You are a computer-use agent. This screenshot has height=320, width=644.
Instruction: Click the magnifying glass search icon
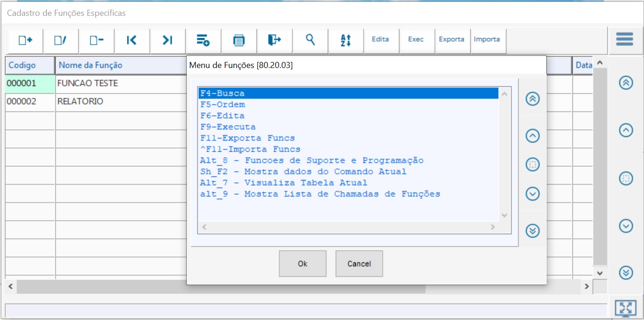click(x=310, y=40)
